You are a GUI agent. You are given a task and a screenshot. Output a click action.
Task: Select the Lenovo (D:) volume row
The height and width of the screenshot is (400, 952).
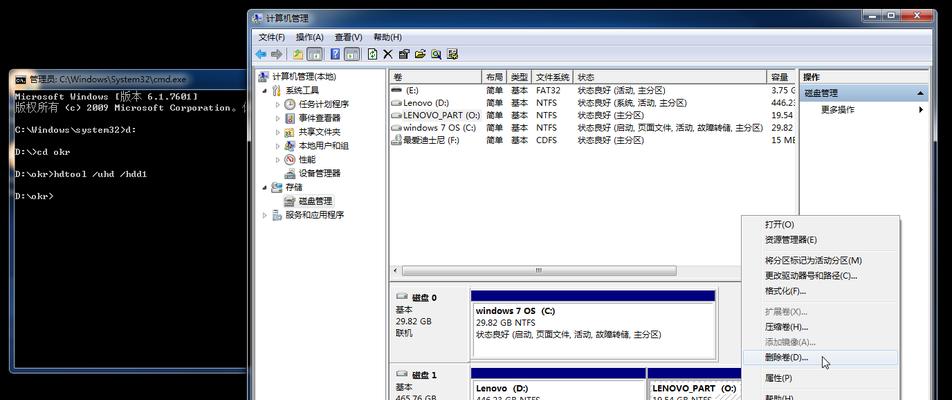[x=592, y=103]
